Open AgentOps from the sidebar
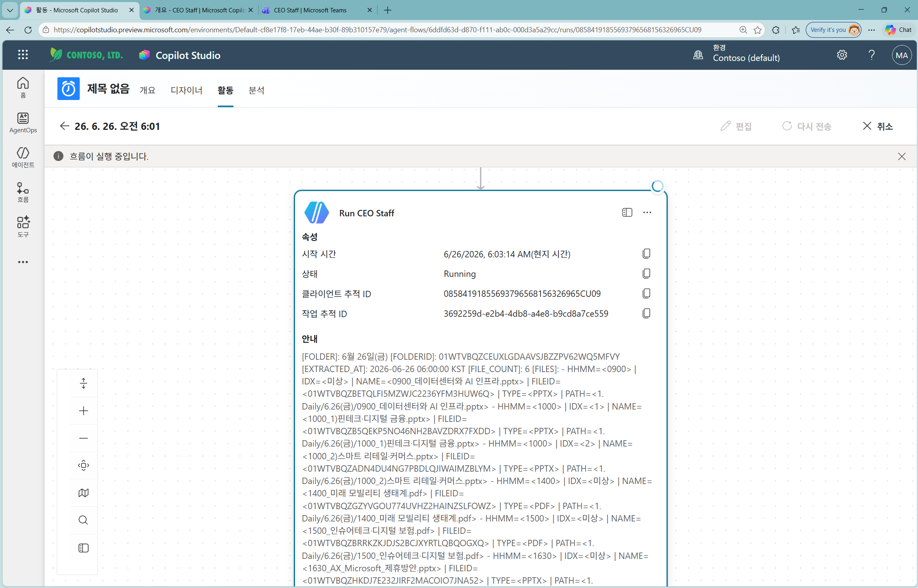This screenshot has height=588, width=918. coord(23,122)
